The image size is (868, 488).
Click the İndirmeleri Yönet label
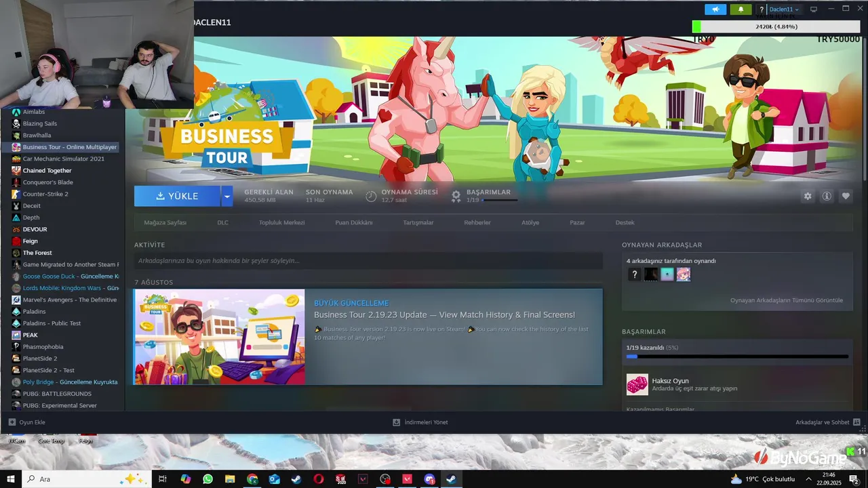pos(426,422)
